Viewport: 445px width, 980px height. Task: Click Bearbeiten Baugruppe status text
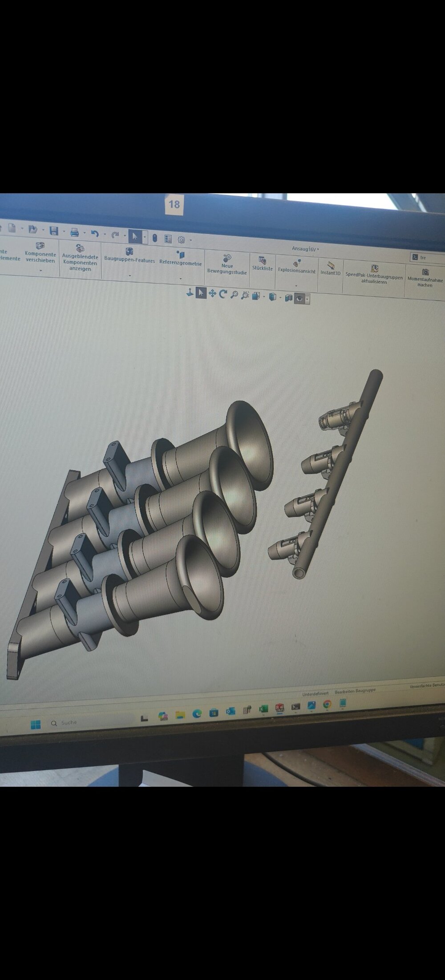(x=355, y=691)
